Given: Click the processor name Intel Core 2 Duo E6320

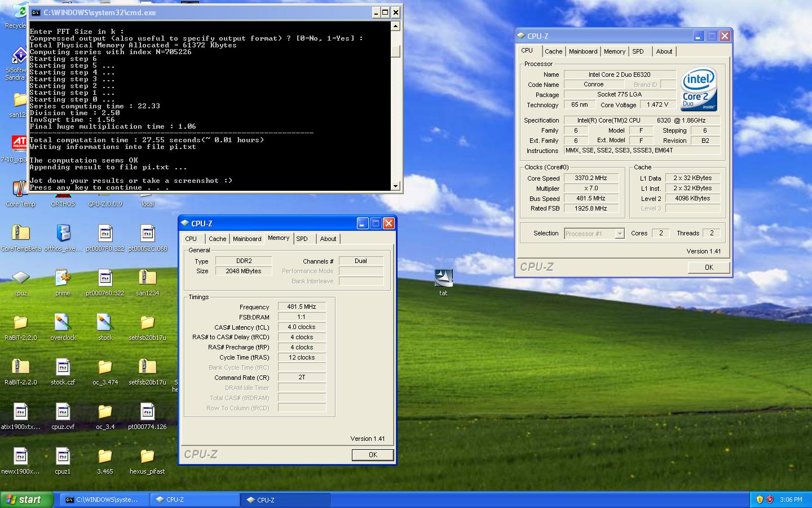Looking at the screenshot, I should [x=620, y=75].
